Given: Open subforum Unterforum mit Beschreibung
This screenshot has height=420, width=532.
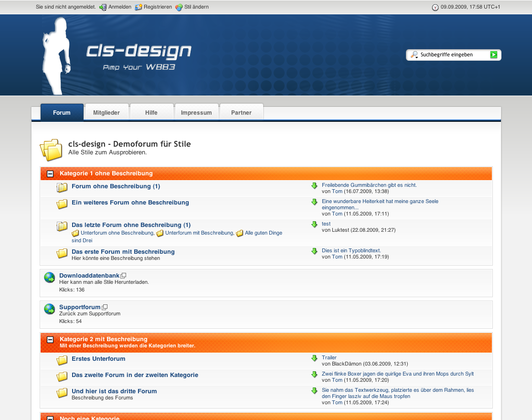Looking at the screenshot, I should click(x=199, y=233).
